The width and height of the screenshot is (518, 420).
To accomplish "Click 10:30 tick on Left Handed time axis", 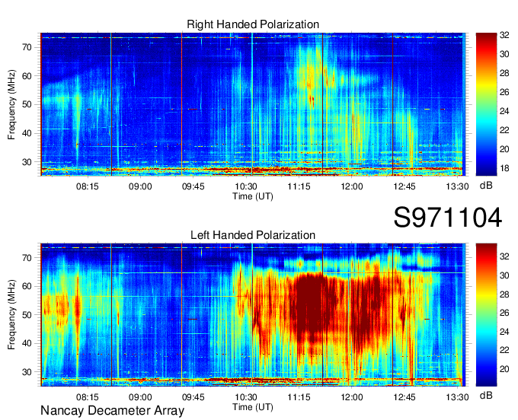I will pyautogui.click(x=246, y=397).
